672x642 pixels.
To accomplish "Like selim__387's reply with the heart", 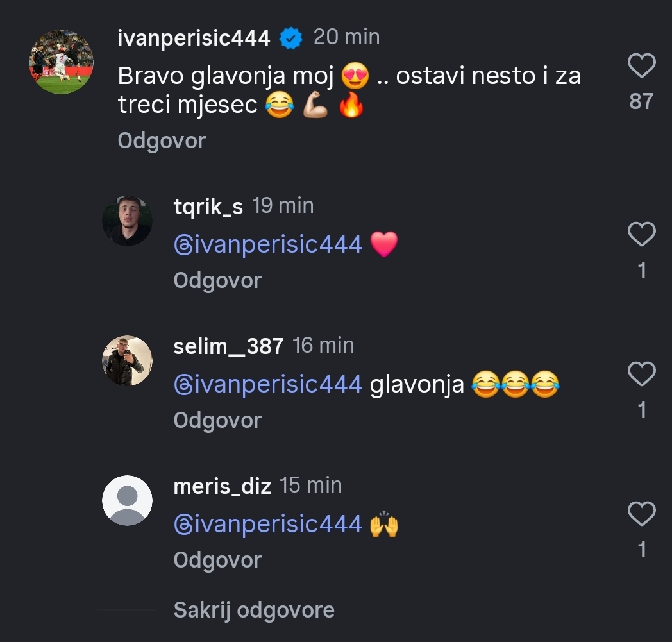I will [x=641, y=374].
